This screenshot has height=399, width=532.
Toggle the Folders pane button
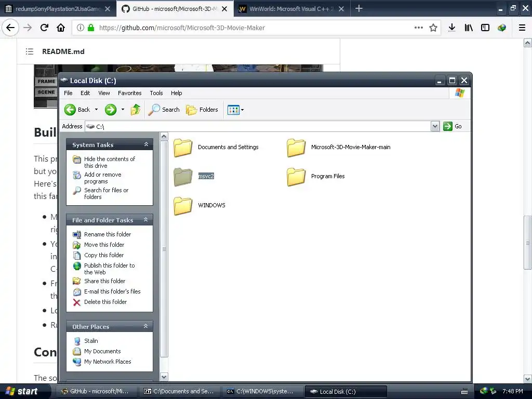[x=202, y=110]
